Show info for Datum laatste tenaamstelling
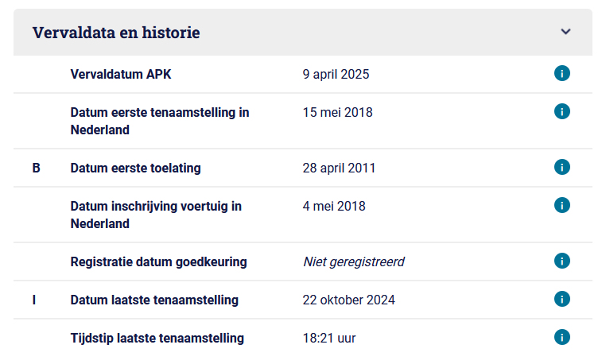 tap(561, 299)
